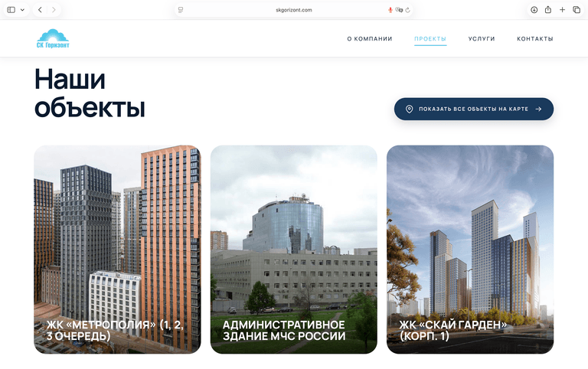Image resolution: width=588 pixels, height=369 pixels.
Task: Show downloads with the download icon
Action: pyautogui.click(x=534, y=10)
